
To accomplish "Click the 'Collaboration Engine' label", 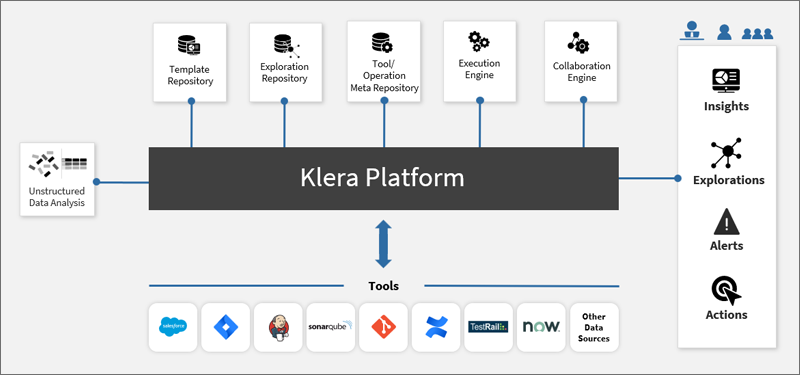I will pyautogui.click(x=582, y=72).
